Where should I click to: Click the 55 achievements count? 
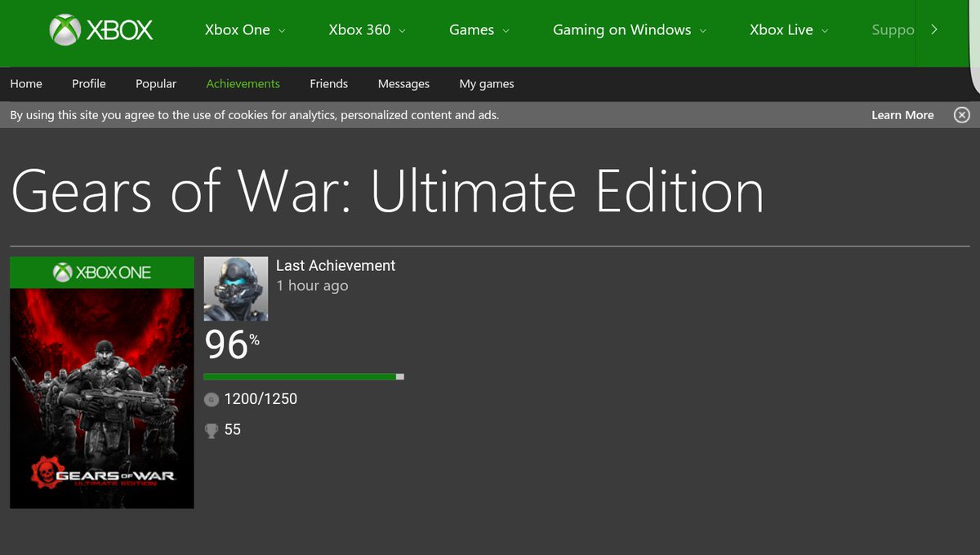point(233,429)
